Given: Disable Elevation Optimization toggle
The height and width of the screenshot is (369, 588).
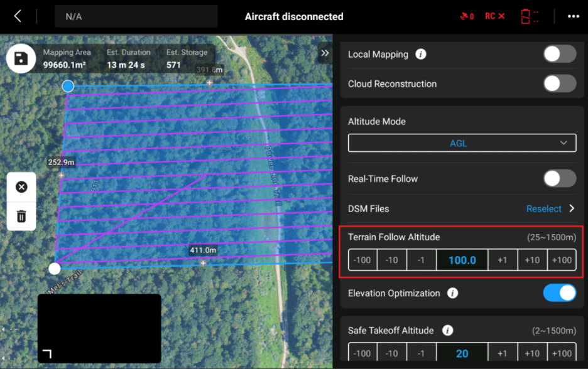Looking at the screenshot, I should pos(559,293).
